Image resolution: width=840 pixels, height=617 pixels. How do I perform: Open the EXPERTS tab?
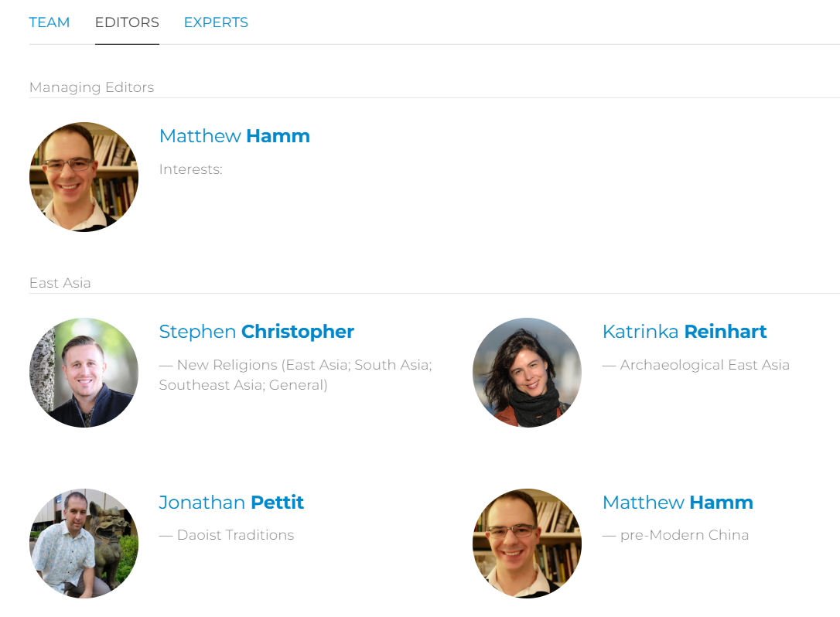click(x=216, y=22)
